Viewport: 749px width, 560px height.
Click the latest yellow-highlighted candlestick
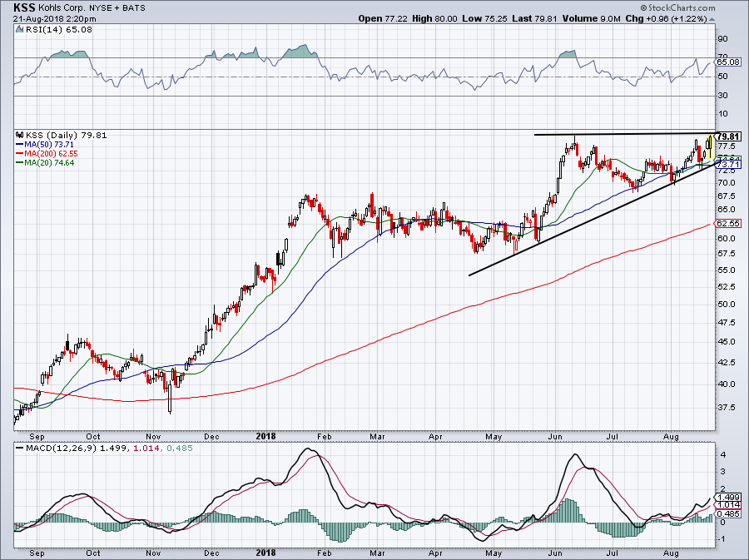[x=711, y=146]
